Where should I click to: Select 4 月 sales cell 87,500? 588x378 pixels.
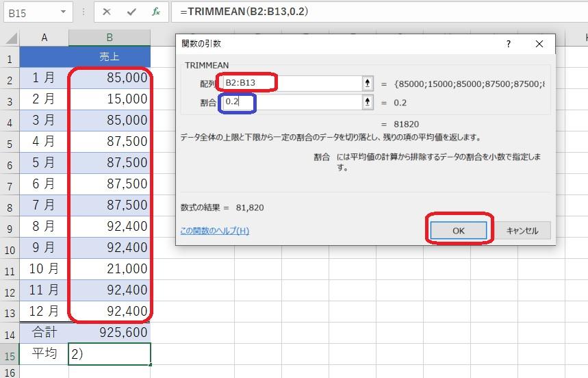[110, 142]
